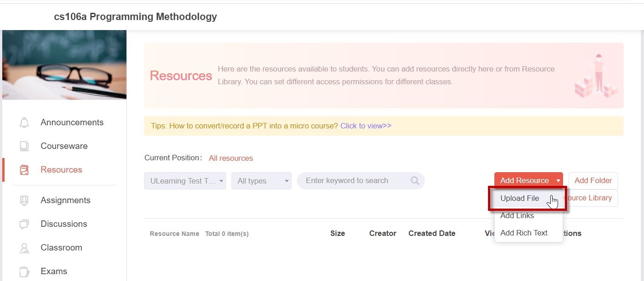Toggle the Add Resource dropdown arrow
The width and height of the screenshot is (644, 281).
558,181
